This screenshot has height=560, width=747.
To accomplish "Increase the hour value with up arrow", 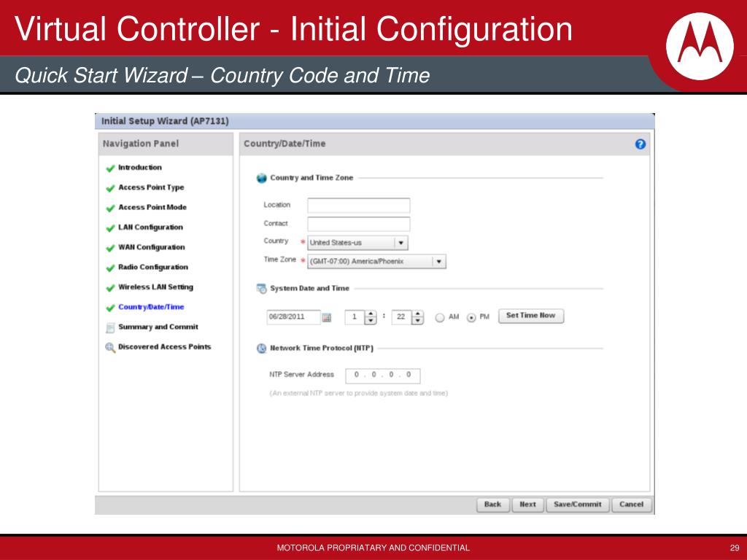I will tap(371, 314).
